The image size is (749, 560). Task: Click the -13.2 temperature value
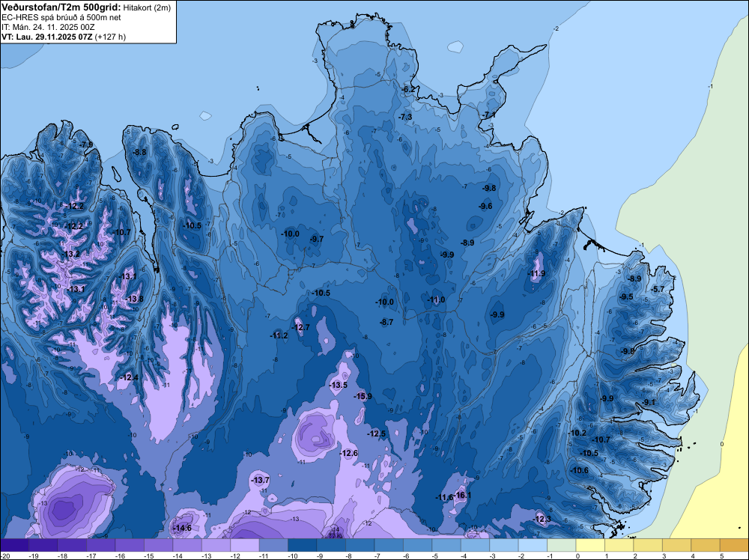(71, 254)
